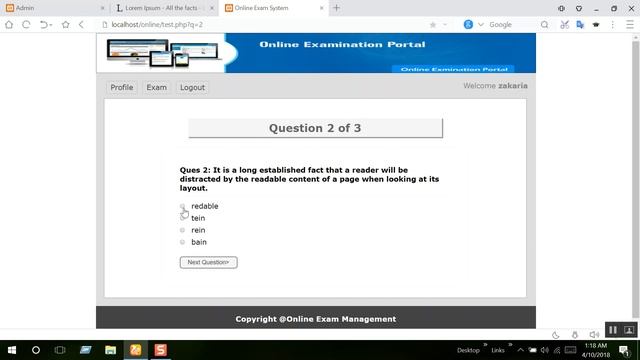
Task: Click the page vertical scrollbar
Action: (x=636, y=180)
